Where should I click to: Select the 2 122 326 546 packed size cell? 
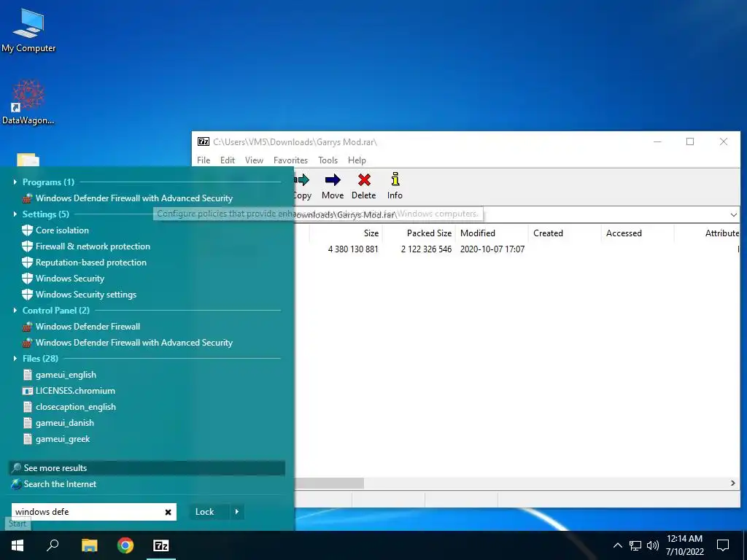[x=426, y=249]
